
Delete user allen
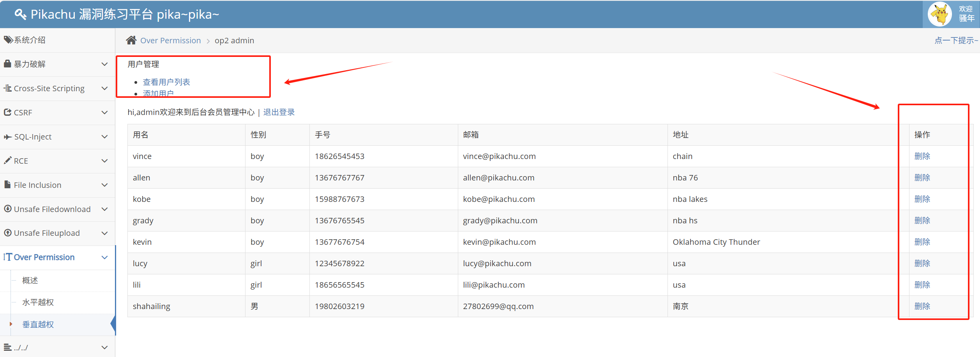click(x=922, y=178)
